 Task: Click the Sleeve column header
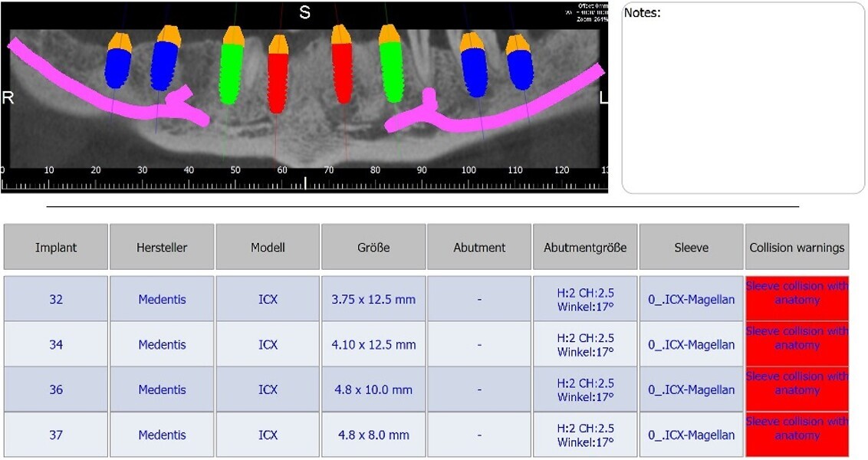click(691, 247)
